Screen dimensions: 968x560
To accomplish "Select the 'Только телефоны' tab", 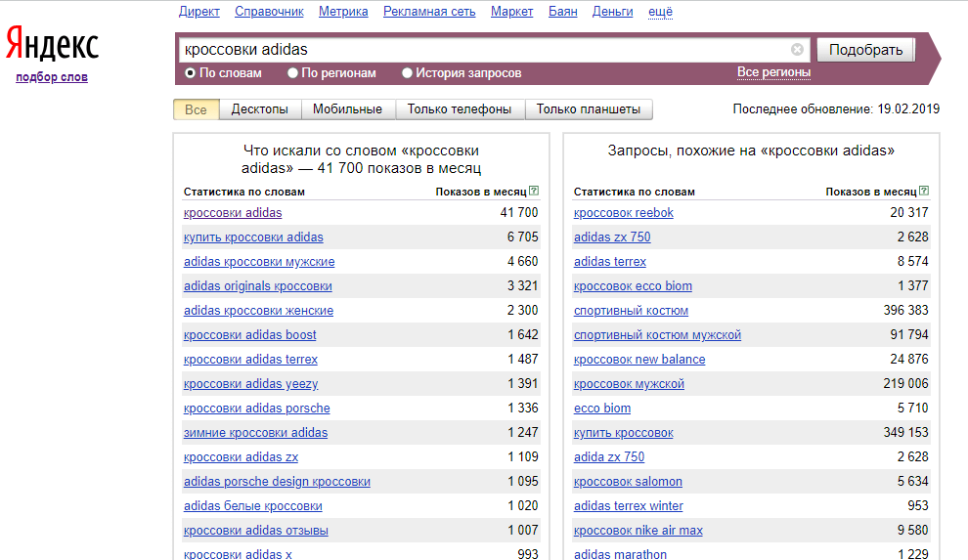I will [460, 109].
